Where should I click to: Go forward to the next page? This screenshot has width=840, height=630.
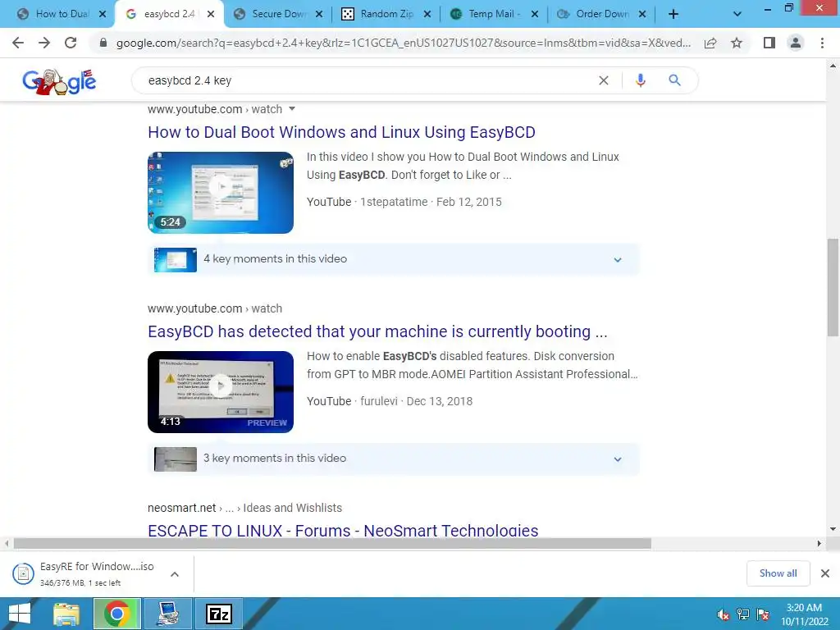pyautogui.click(x=44, y=43)
